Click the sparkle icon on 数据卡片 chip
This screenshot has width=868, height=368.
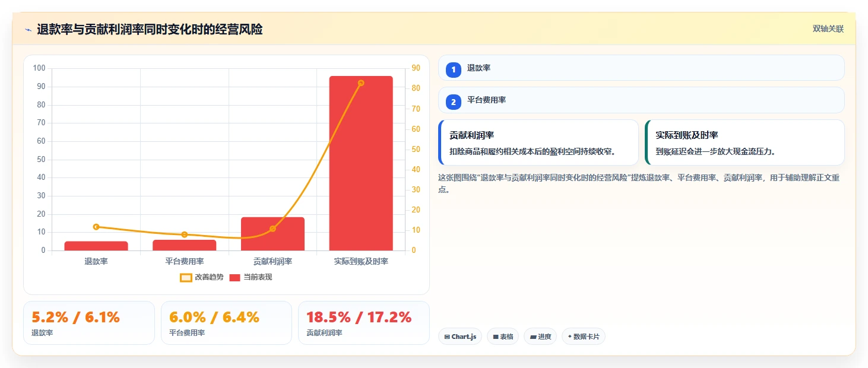click(570, 337)
